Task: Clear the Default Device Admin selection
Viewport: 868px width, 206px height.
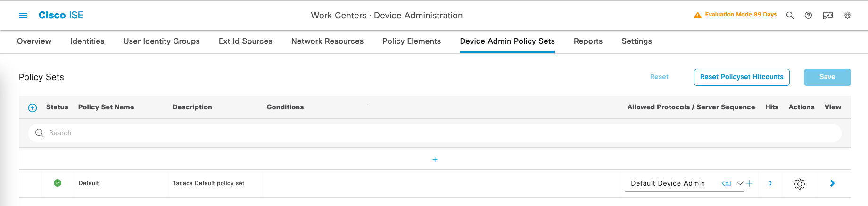Action: [726, 183]
